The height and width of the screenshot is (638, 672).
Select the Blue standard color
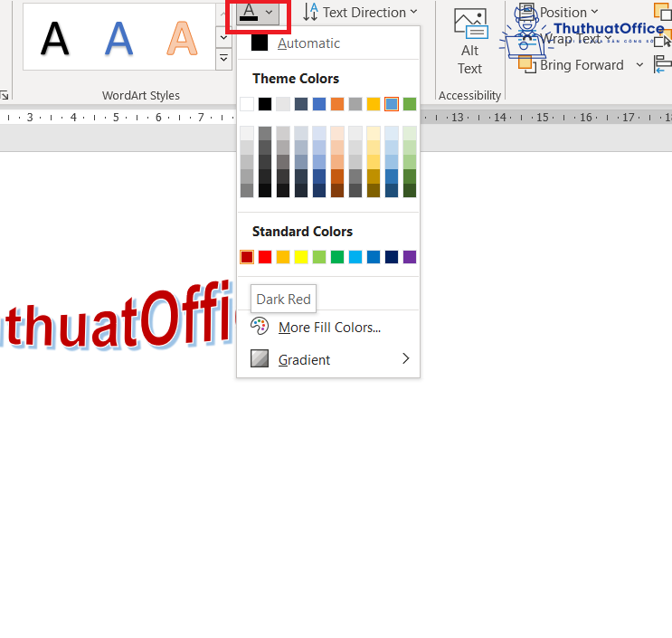pos(374,257)
